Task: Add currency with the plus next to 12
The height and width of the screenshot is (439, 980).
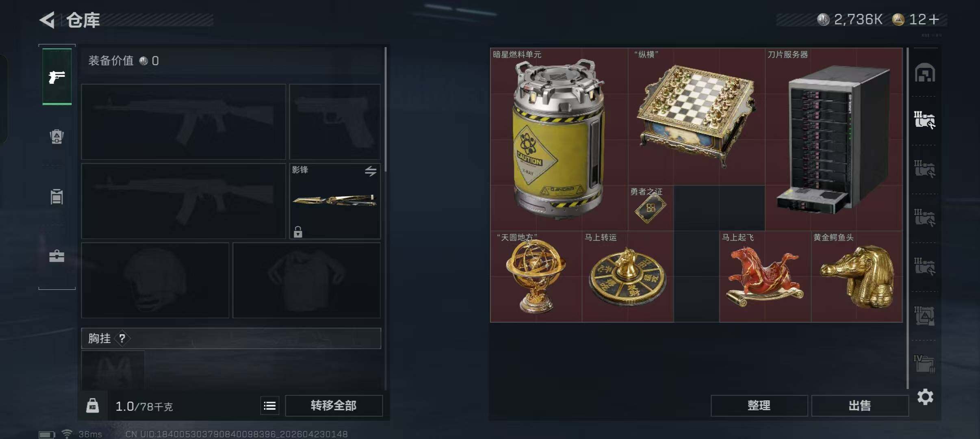Action: [934, 20]
